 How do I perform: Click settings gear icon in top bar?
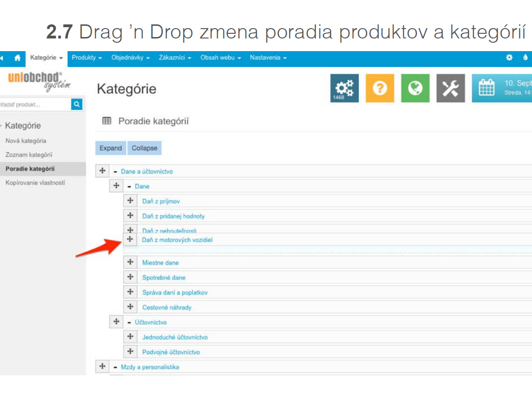tap(509, 58)
